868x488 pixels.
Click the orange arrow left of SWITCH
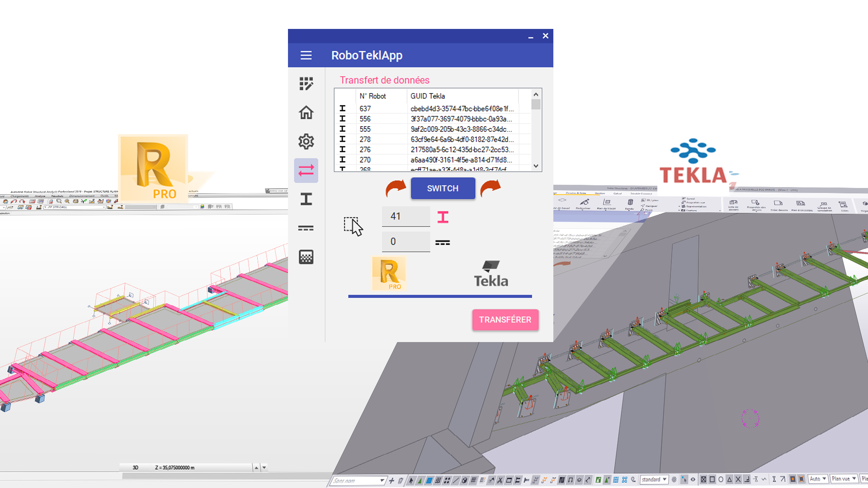point(396,188)
